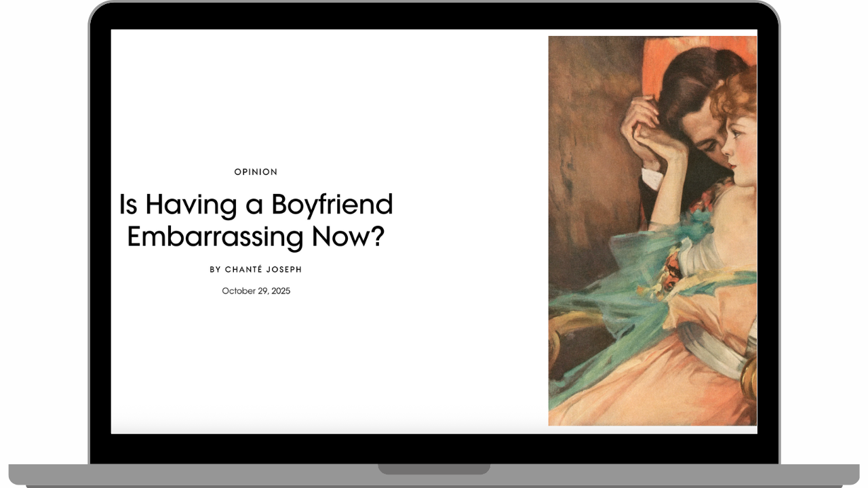Click the word 'BY' before the author name

coord(215,270)
